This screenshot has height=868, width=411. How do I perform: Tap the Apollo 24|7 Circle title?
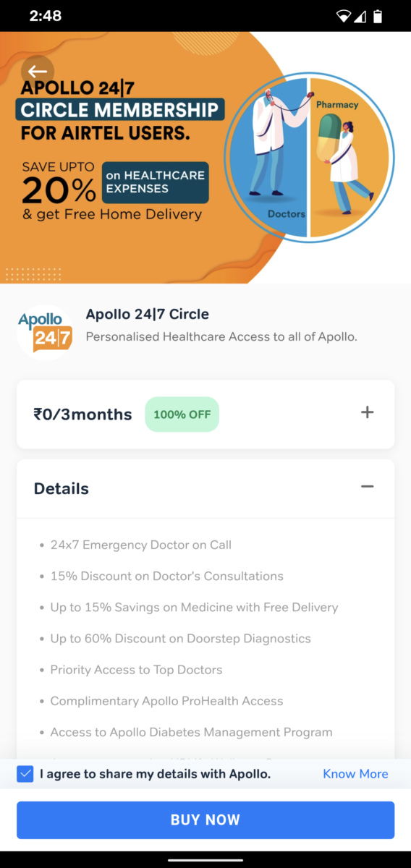pyautogui.click(x=148, y=315)
